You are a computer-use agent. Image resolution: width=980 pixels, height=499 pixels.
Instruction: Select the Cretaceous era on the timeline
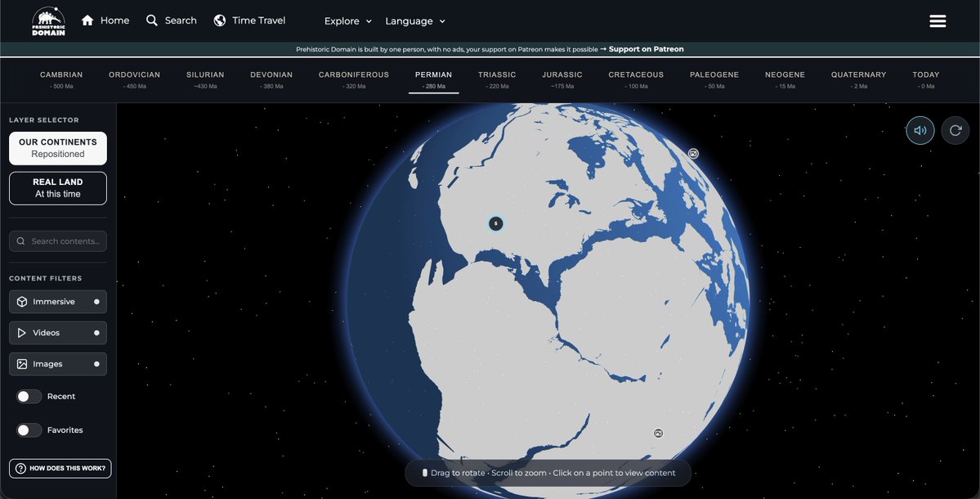[x=635, y=78]
